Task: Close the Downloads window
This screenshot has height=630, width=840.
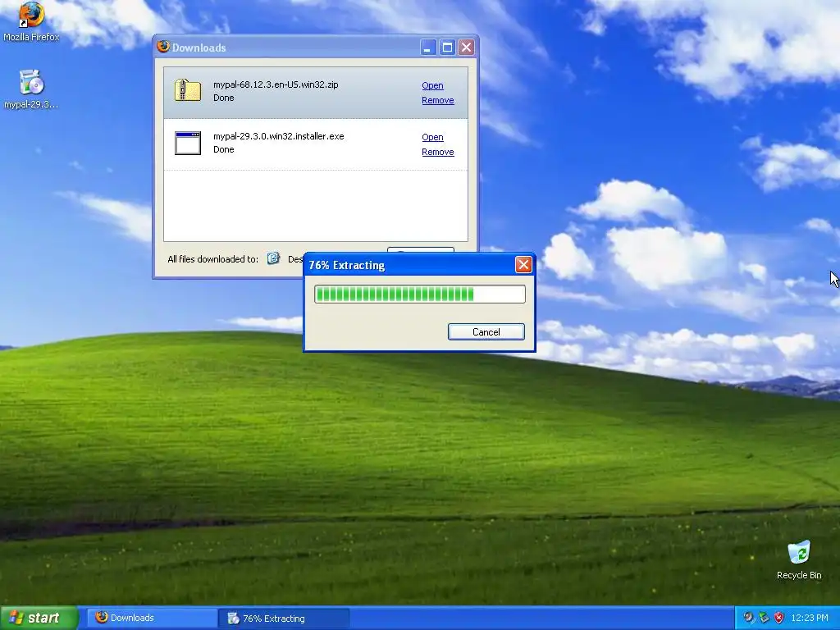Action: coord(467,47)
